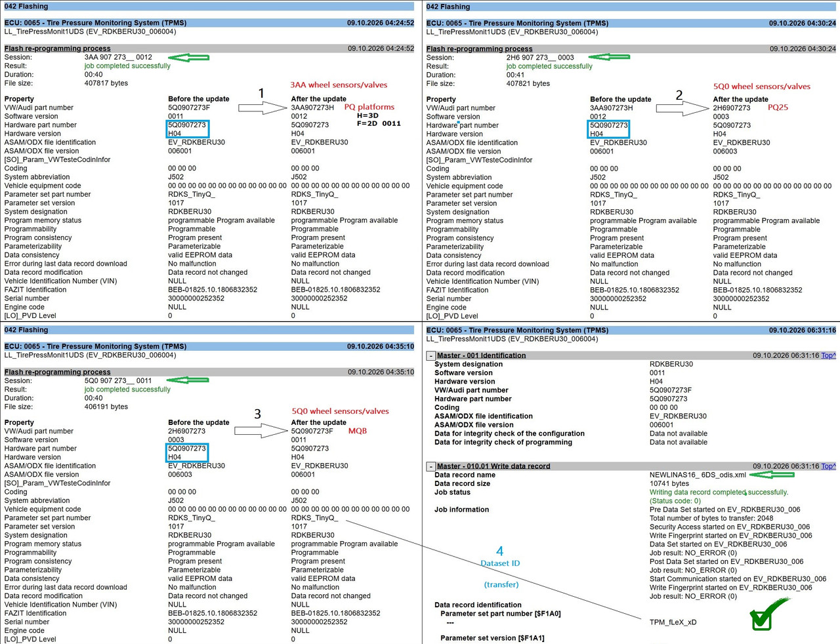Click file size 407817 bytes
The height and width of the screenshot is (644, 840).
pos(106,83)
